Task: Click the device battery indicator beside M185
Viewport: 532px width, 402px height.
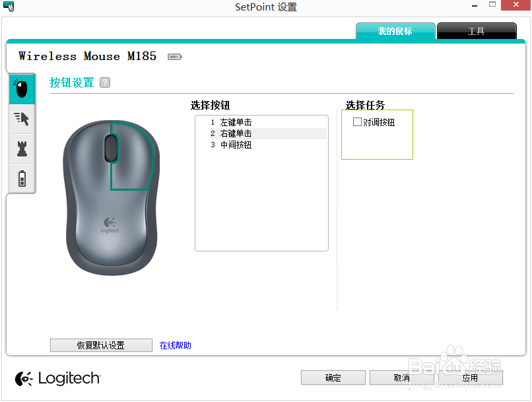Action: (175, 57)
